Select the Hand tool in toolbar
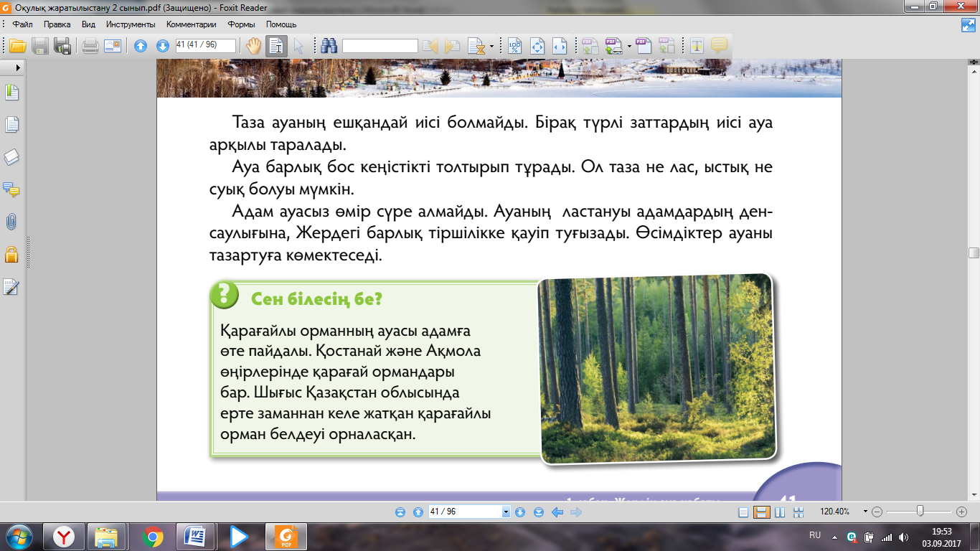Viewport: 980px width, 551px height. pos(254,46)
